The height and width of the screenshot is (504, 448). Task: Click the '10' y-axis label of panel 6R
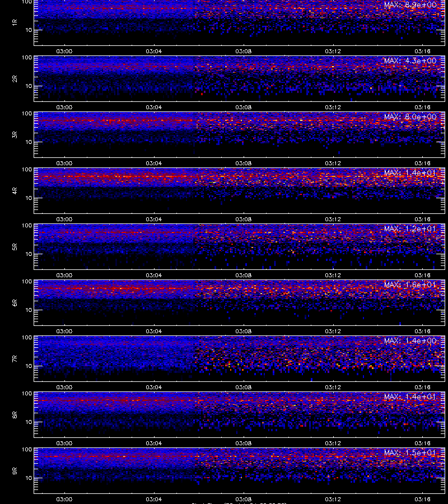tap(29, 310)
